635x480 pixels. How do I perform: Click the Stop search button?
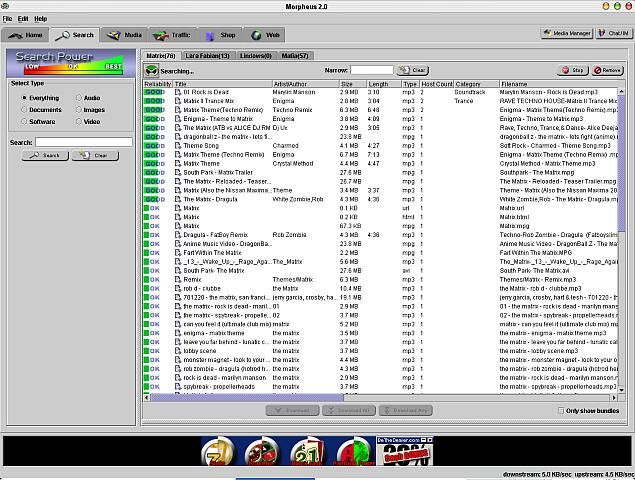coord(573,70)
